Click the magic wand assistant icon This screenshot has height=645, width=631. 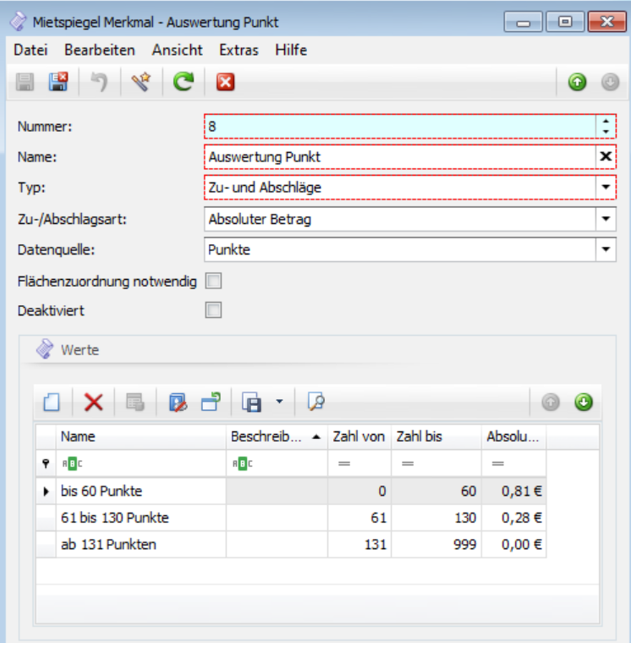(x=141, y=83)
